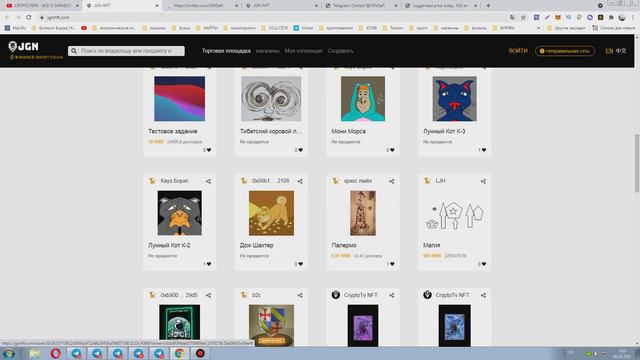Viewport: 640px width, 360px height.
Task: Click the page vertical scrollbar thumb
Action: (x=637, y=163)
